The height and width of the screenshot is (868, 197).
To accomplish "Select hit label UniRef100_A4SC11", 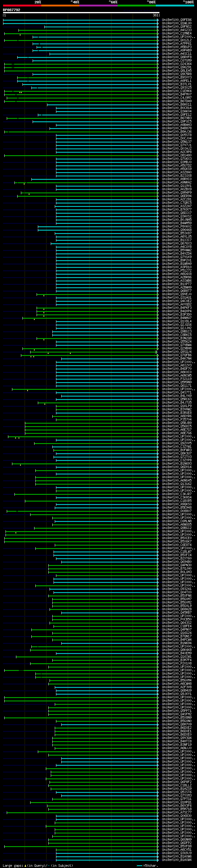I will coord(177,54).
